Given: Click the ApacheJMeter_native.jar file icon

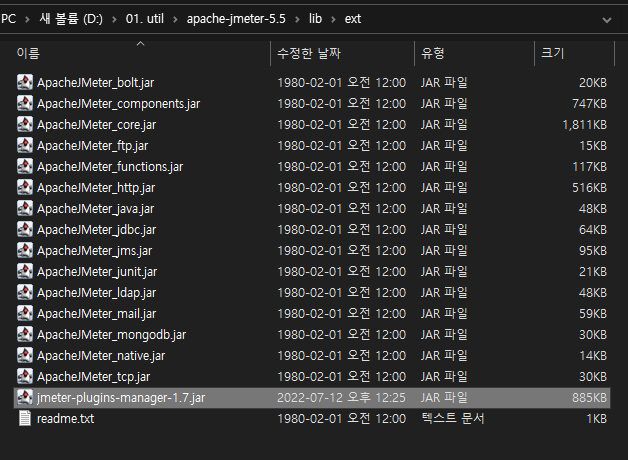Looking at the screenshot, I should 25,355.
